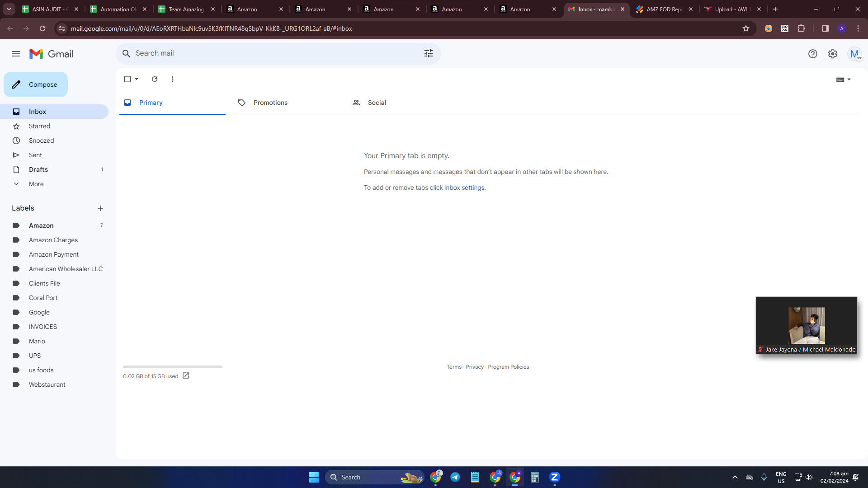This screenshot has width=868, height=488.
Task: Reload the page in Chrome
Action: [x=42, y=28]
